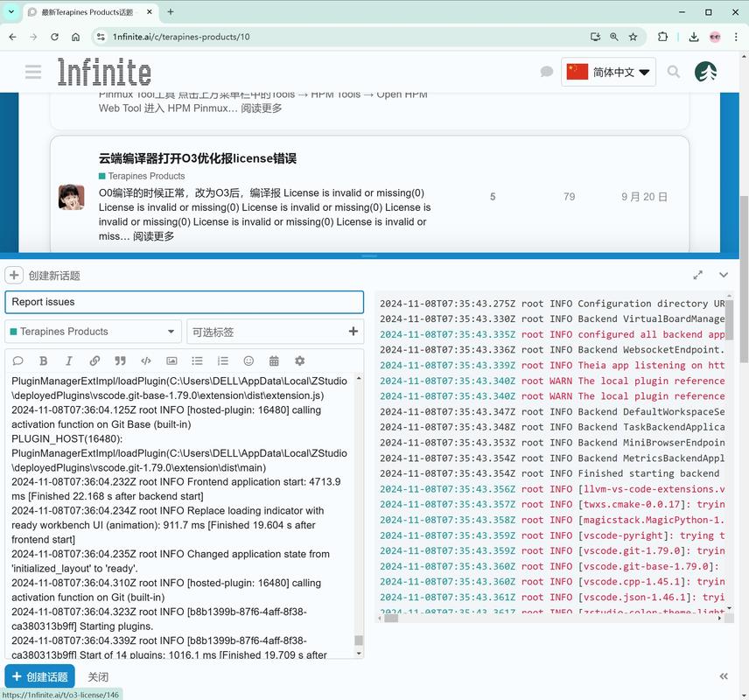Open the hamburger sidebar menu
Viewport: 749px width, 700px height.
coord(33,72)
